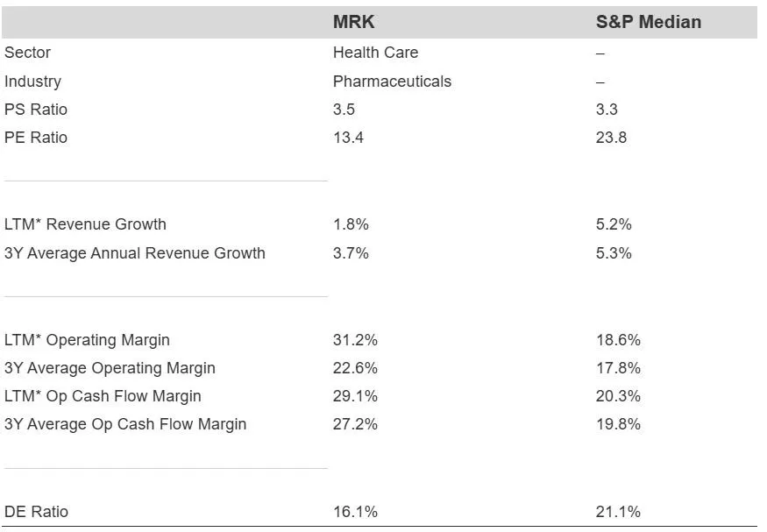
Task: Click the 3Y Average Operating Margin label
Action: (110, 368)
